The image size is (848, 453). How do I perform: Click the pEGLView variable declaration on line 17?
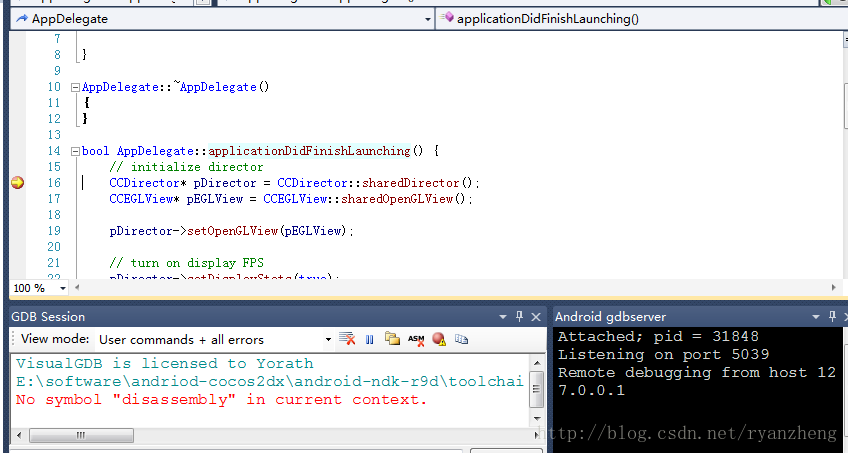[215, 199]
